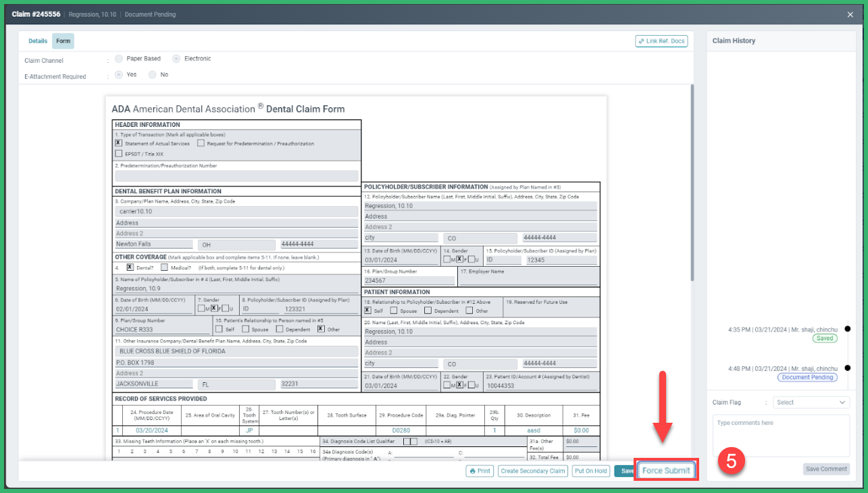The width and height of the screenshot is (868, 493).
Task: Click Create Secondary Claim
Action: [533, 471]
